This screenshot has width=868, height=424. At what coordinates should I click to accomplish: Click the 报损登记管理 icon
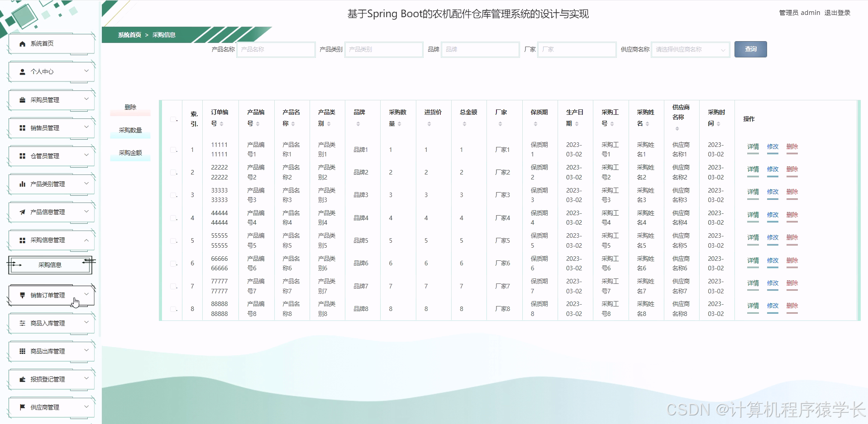21,379
